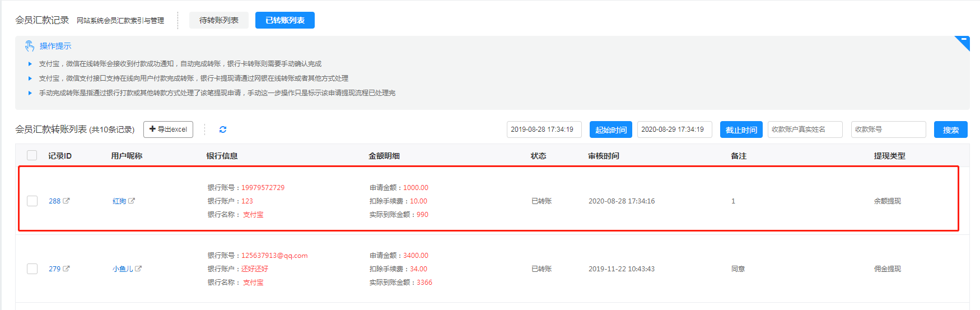Open external link icon next to record 279
This screenshot has height=310, width=980.
click(66, 269)
